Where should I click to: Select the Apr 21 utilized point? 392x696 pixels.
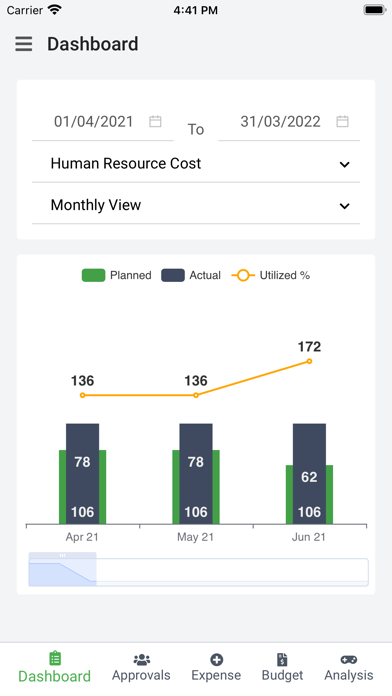pyautogui.click(x=83, y=395)
